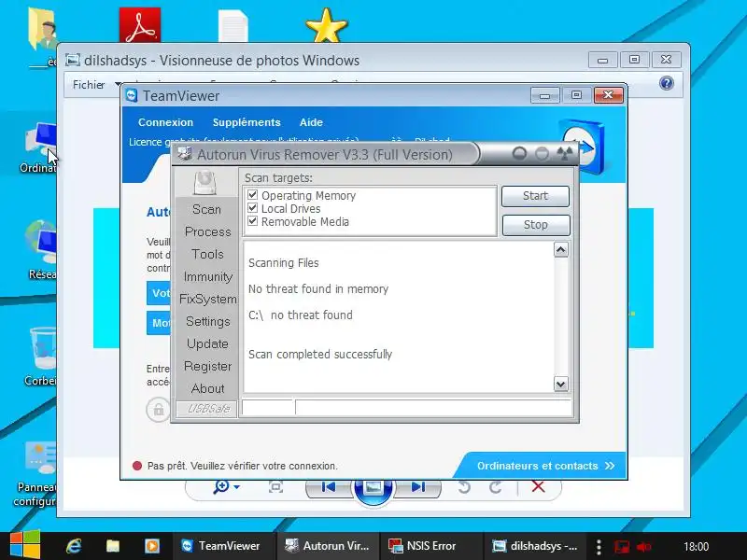
Task: Click the red connection status dot
Action: coord(137,466)
